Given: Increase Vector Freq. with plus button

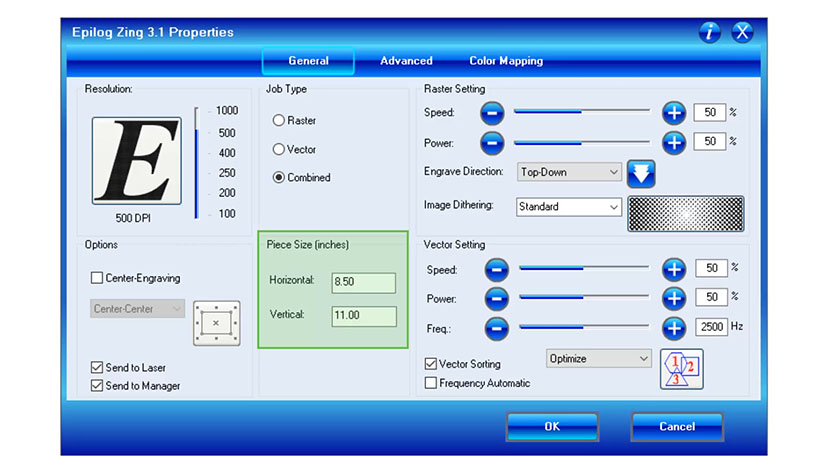Looking at the screenshot, I should click(x=674, y=327).
